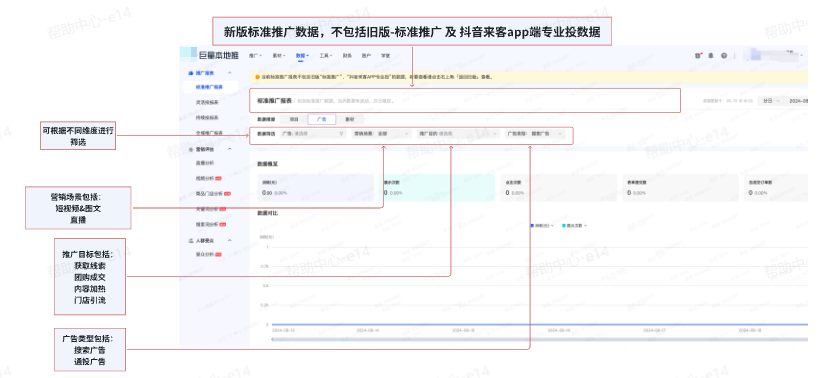Viewport: 822px width, 378px height.
Task: Open 搜索词分析 in the sidebar
Action: coord(210,224)
